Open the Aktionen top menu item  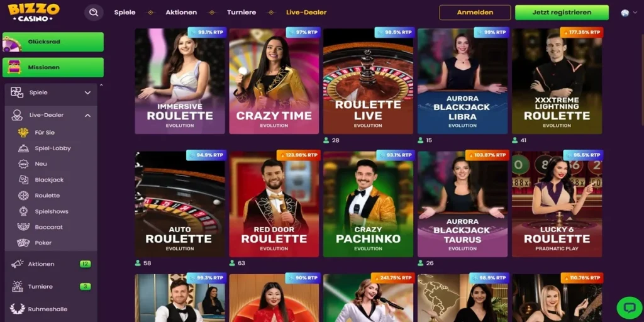click(x=181, y=13)
